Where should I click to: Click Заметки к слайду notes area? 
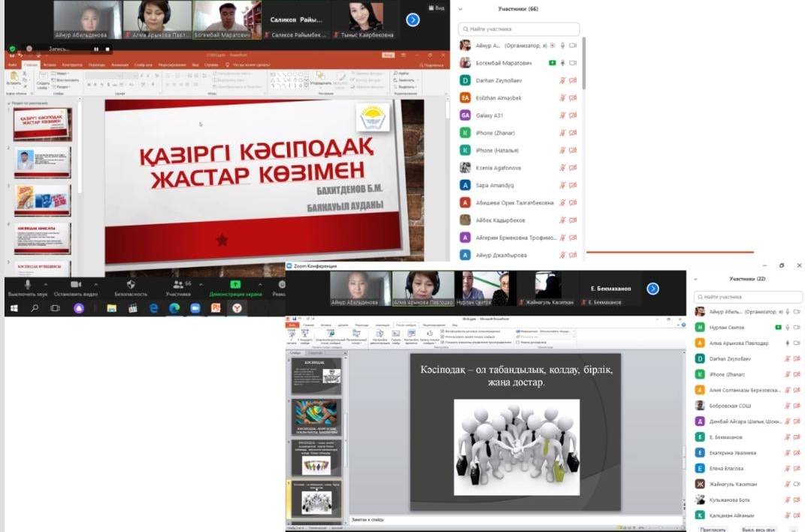pos(517,520)
